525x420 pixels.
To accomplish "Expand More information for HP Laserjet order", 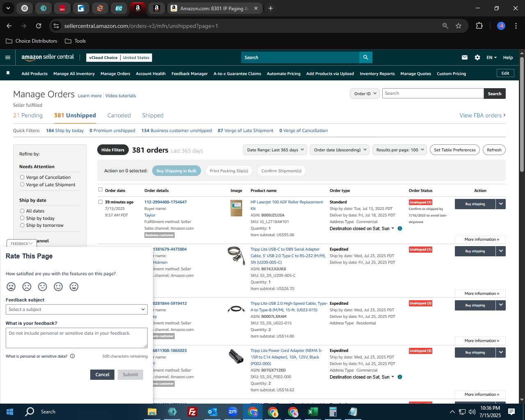I will click(480, 239).
